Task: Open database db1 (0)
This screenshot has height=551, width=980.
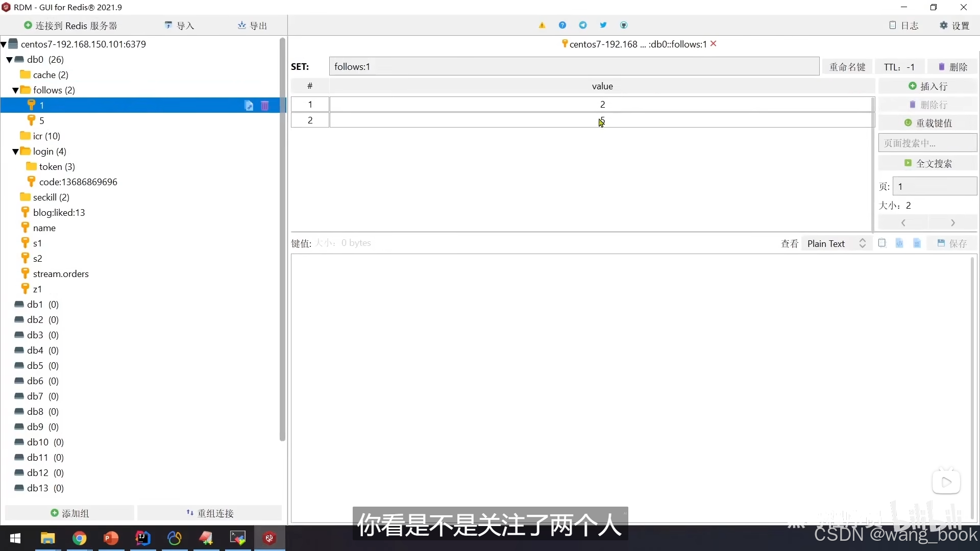Action: pos(37,305)
